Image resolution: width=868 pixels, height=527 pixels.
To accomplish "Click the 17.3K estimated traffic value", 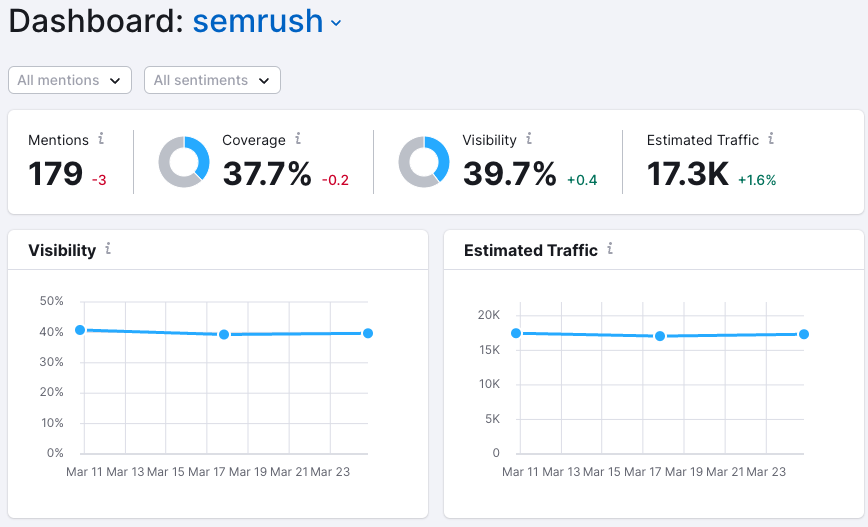I will (x=688, y=174).
